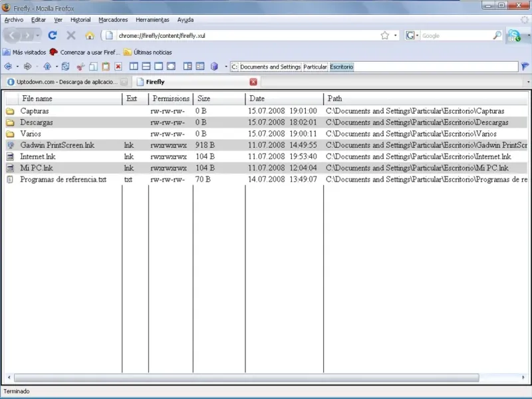Viewport: 532px width, 399px height.
Task: Refresh the Firefly file listing
Action: click(x=65, y=66)
